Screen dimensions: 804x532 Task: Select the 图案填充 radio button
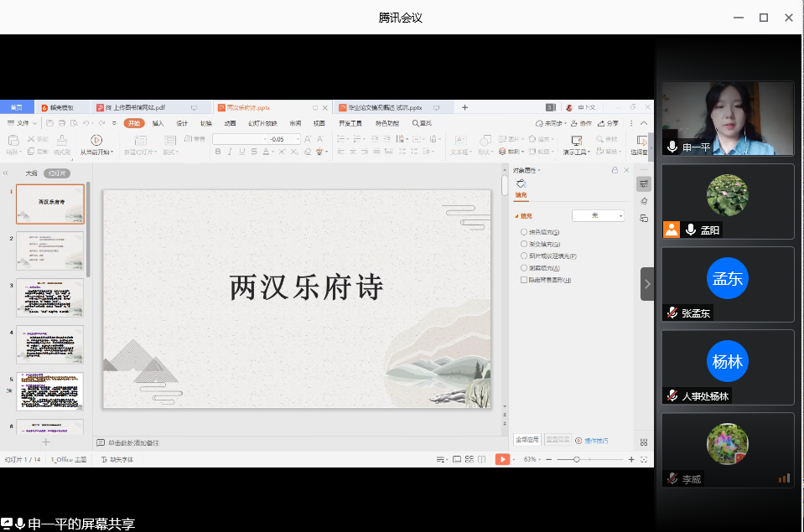point(524,267)
